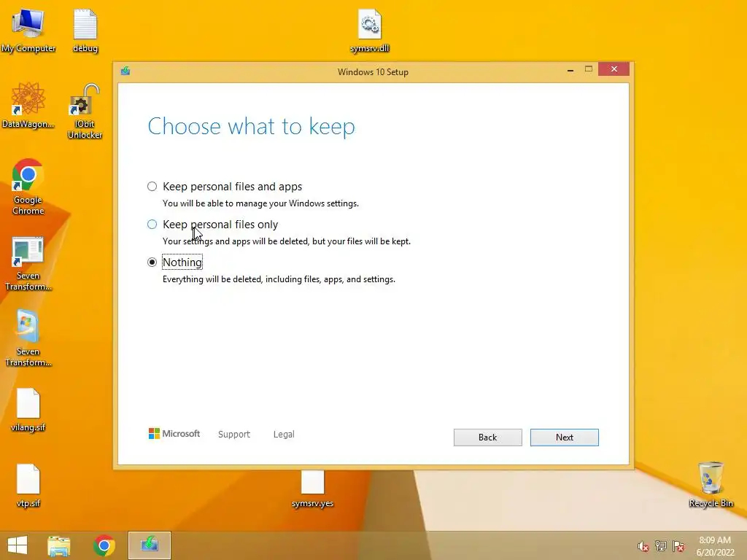Click the Windows 10 Setup title bar icon
This screenshot has width=747, height=560.
(x=125, y=71)
